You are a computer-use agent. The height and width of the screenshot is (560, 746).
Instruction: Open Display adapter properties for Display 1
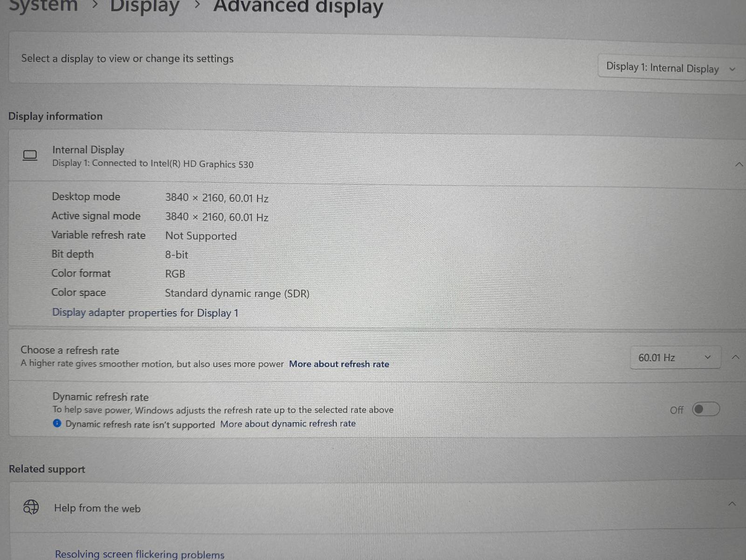(145, 313)
